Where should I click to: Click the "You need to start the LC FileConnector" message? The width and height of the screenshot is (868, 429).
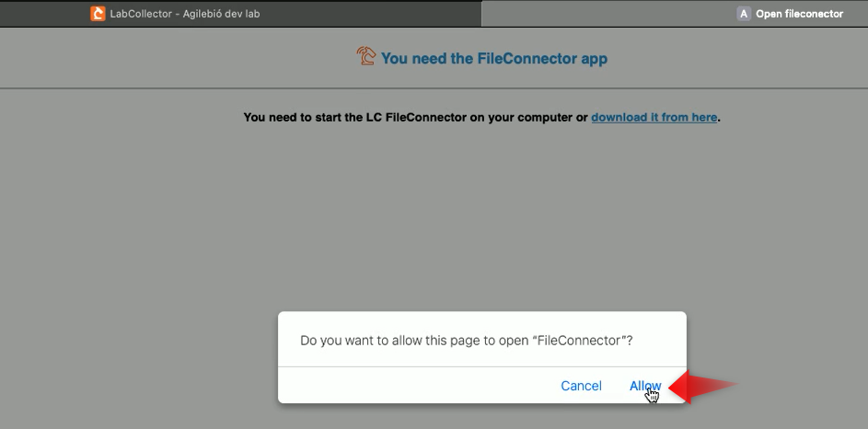tap(481, 117)
